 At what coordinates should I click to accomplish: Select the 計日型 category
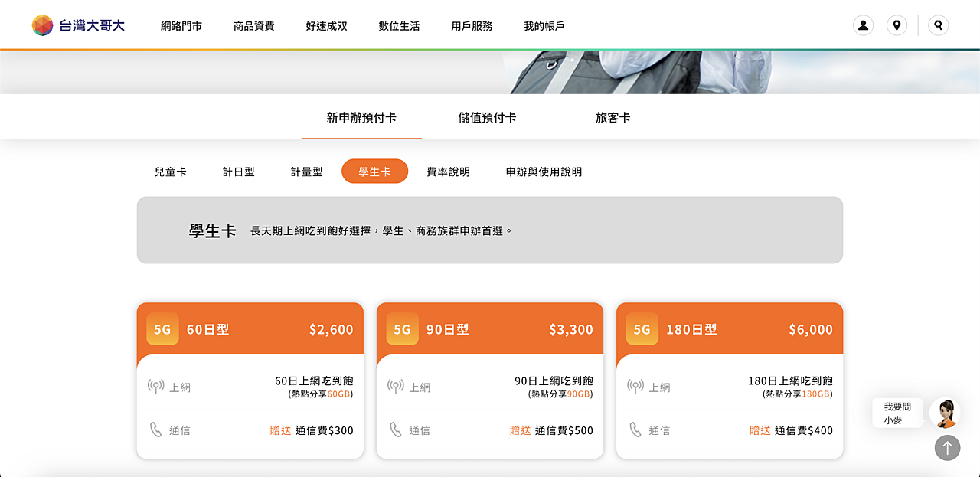pos(238,172)
